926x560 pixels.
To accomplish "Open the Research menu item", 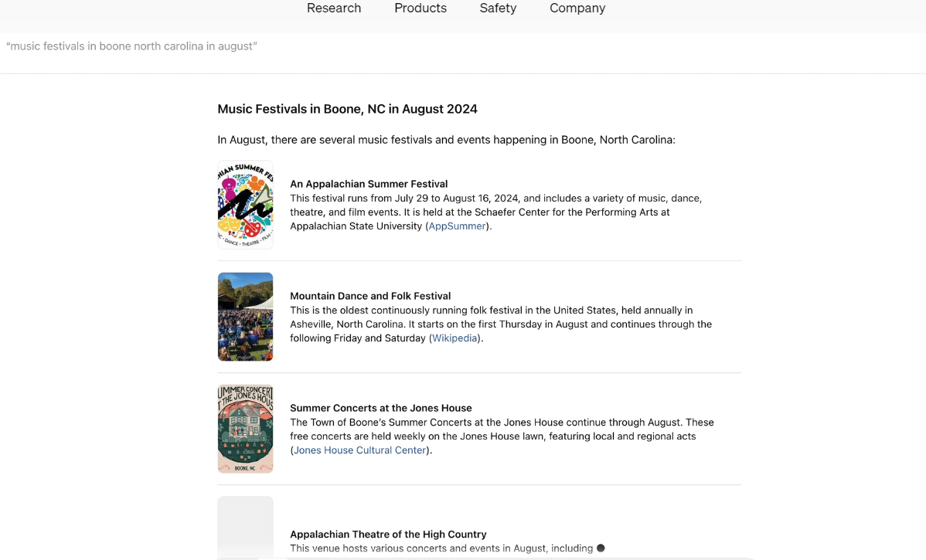I will coord(334,8).
